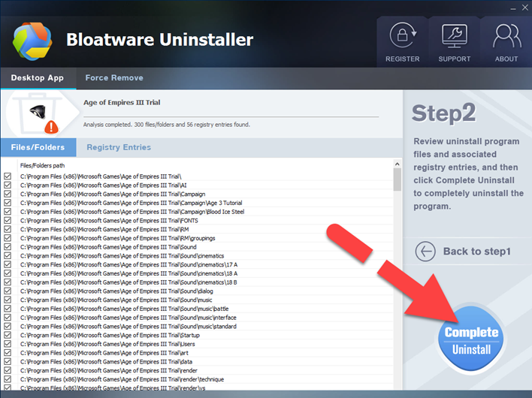Image resolution: width=532 pixels, height=398 pixels.
Task: Switch to the Desktop App tab
Action: click(x=38, y=78)
